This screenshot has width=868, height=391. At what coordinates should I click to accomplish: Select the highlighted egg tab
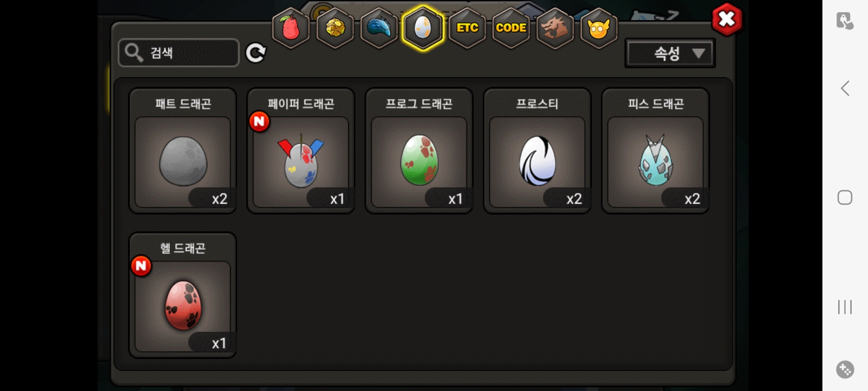click(x=423, y=28)
